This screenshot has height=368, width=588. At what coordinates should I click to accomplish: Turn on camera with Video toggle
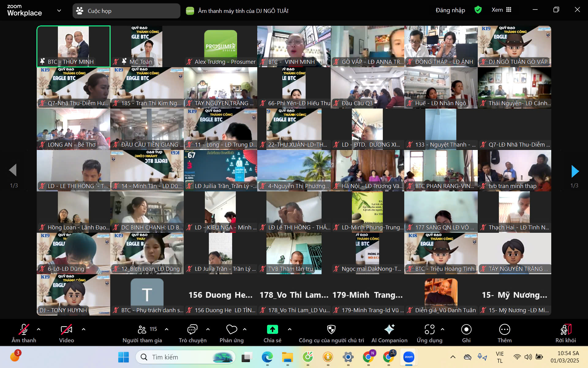click(66, 330)
